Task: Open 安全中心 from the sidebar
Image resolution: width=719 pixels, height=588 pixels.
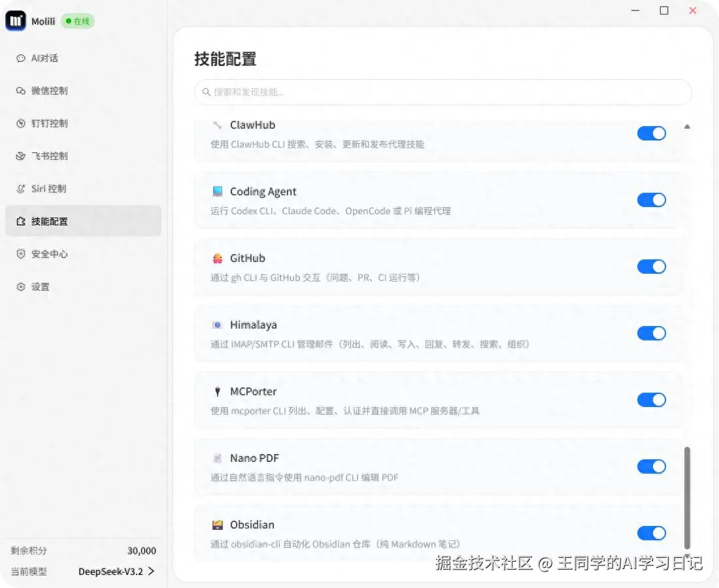Action: [x=83, y=254]
